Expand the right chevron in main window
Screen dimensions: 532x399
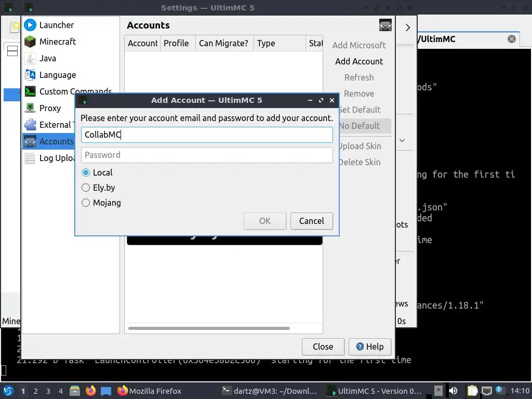click(407, 28)
